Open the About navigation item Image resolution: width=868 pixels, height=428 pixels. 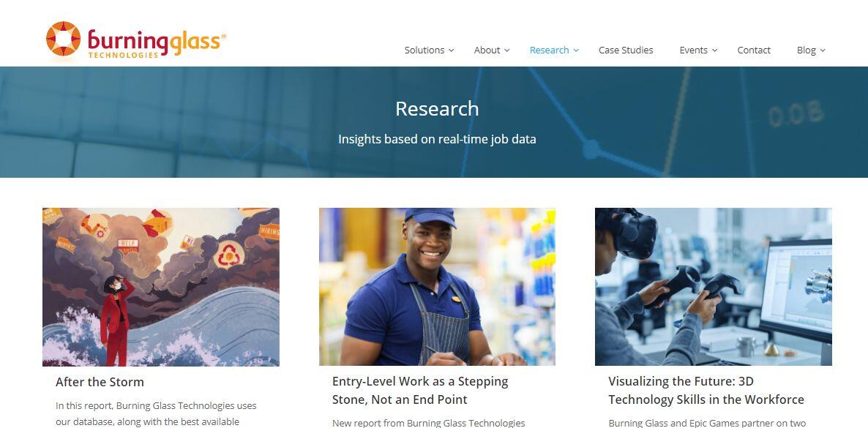487,50
